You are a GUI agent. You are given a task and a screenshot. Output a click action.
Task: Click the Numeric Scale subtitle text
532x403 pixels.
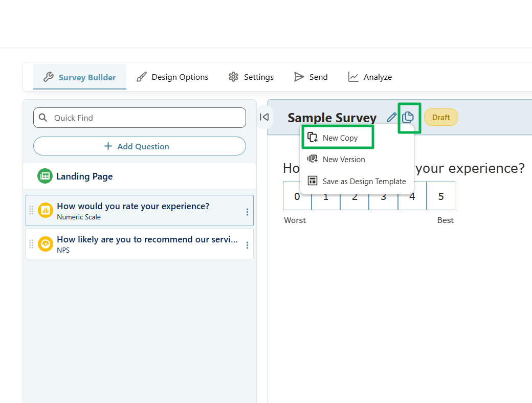point(79,217)
